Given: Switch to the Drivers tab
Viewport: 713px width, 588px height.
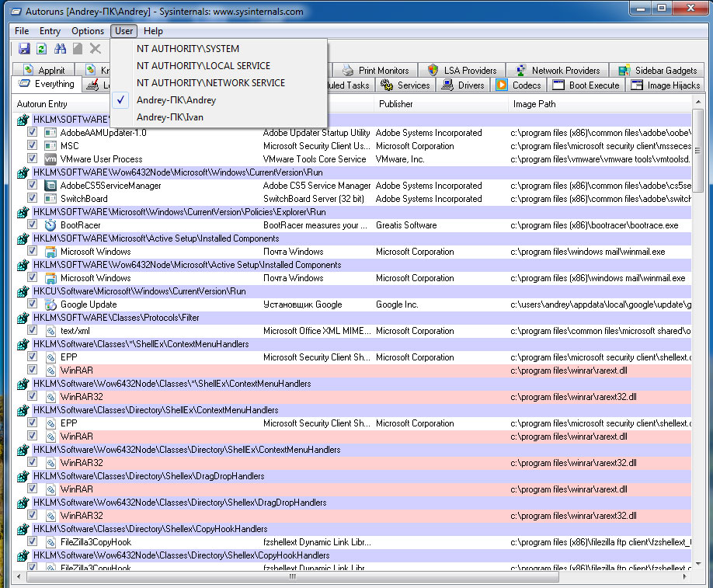Looking at the screenshot, I should pos(464,85).
